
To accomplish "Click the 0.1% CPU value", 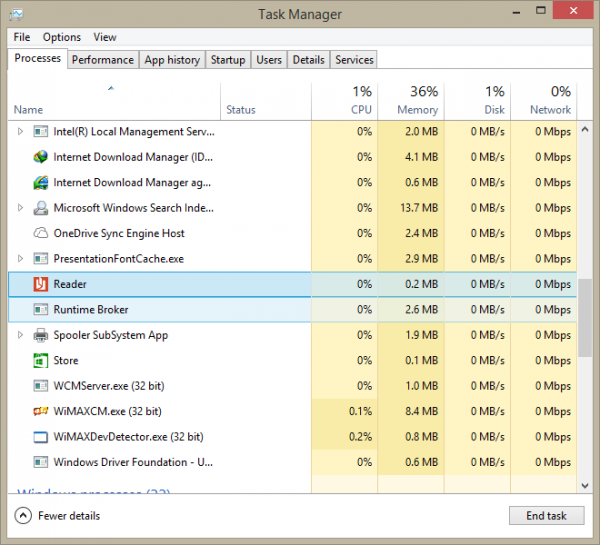I will (x=360, y=411).
